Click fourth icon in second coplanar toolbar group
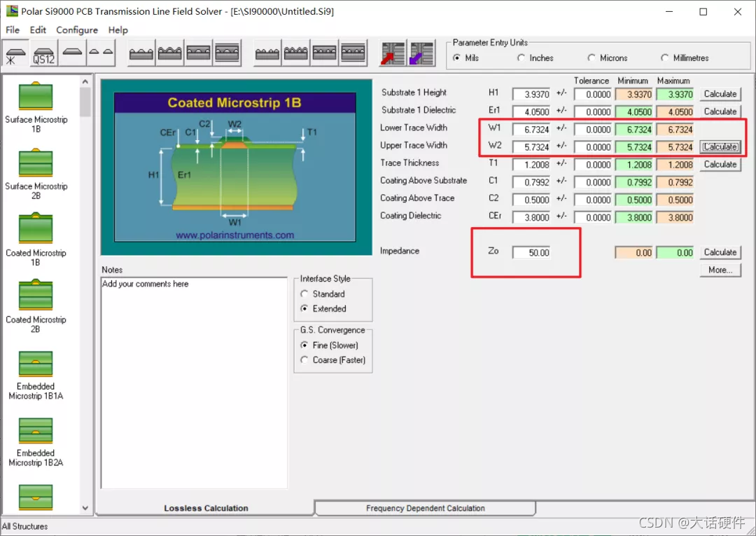The height and width of the screenshot is (536, 756). (353, 53)
